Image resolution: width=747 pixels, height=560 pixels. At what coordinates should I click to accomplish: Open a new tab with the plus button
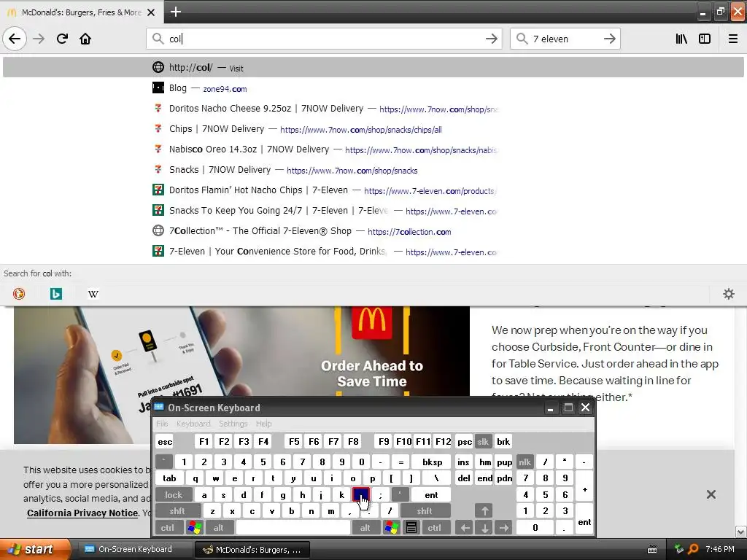click(x=175, y=12)
